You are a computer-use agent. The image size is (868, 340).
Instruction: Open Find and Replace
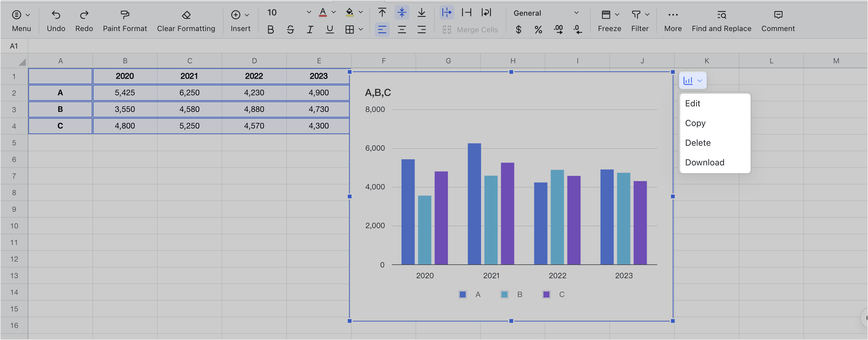(721, 20)
